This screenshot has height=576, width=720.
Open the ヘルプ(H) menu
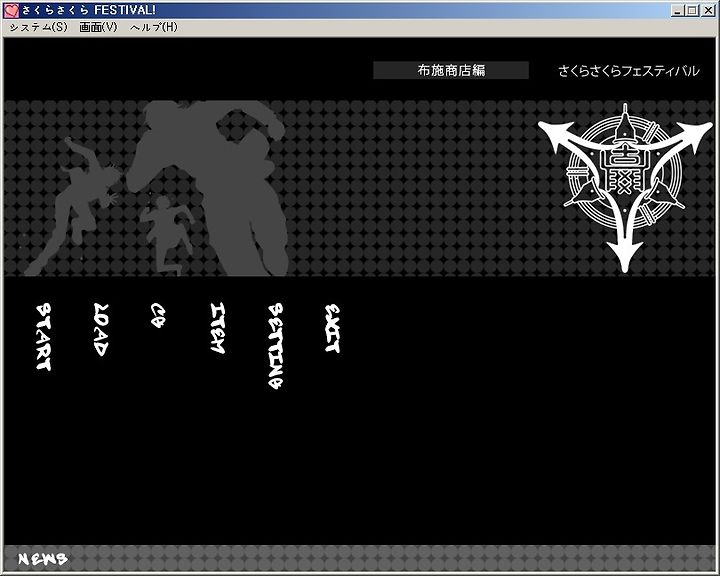[x=154, y=27]
